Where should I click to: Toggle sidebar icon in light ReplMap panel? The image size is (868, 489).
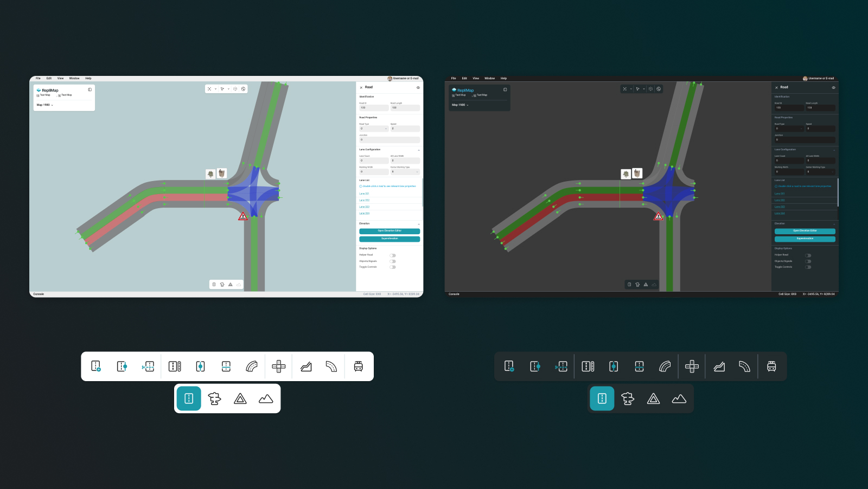tap(90, 89)
